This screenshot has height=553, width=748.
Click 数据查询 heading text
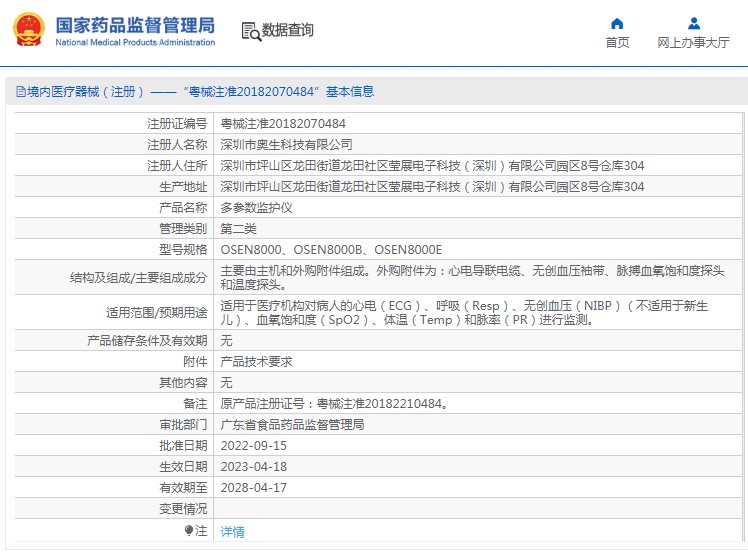click(x=288, y=30)
